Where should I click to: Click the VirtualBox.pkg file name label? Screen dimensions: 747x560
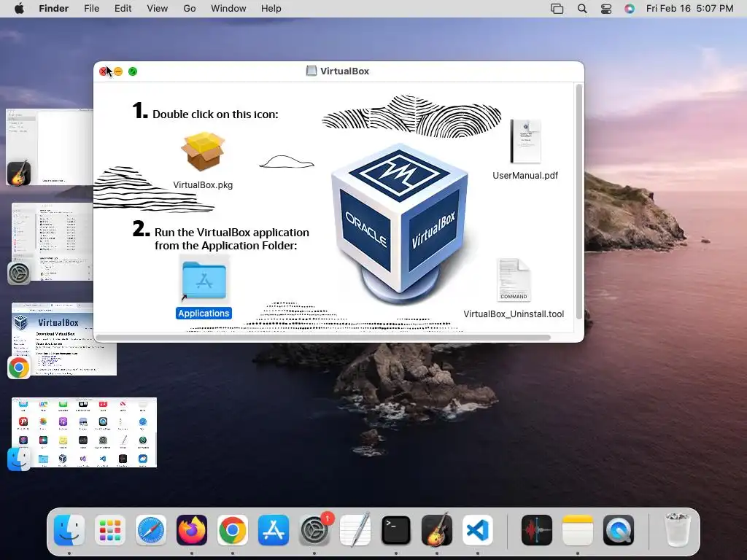point(203,184)
